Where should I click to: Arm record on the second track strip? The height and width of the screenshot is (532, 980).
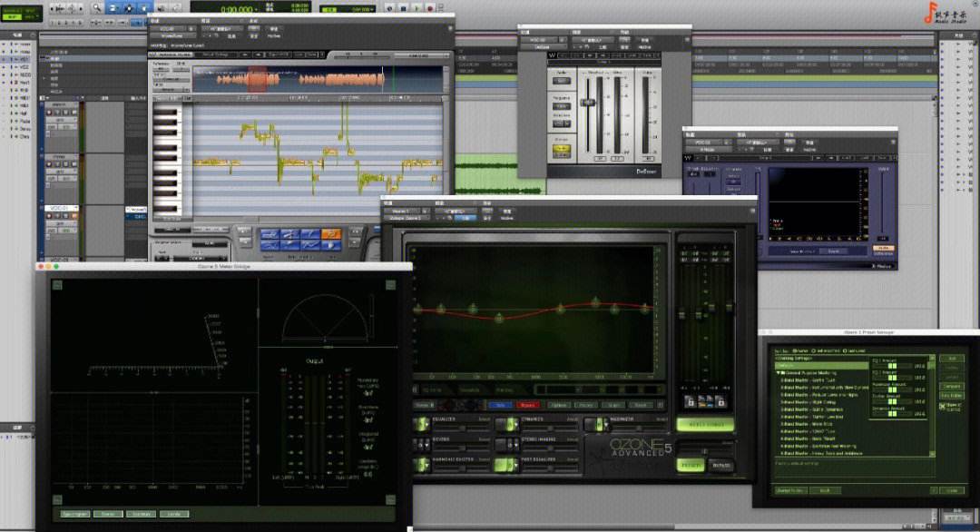point(49,164)
